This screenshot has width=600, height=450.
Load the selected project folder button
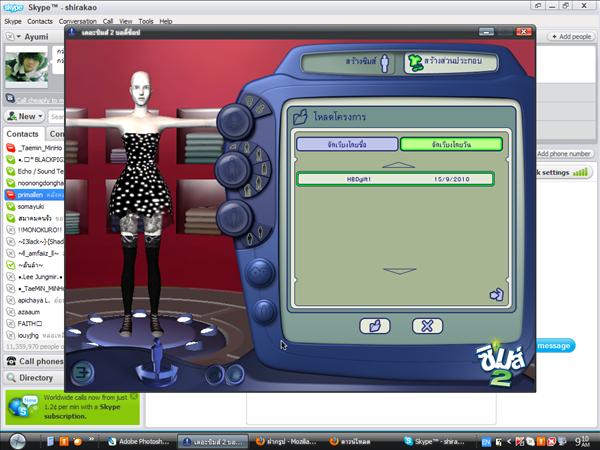tap(375, 326)
